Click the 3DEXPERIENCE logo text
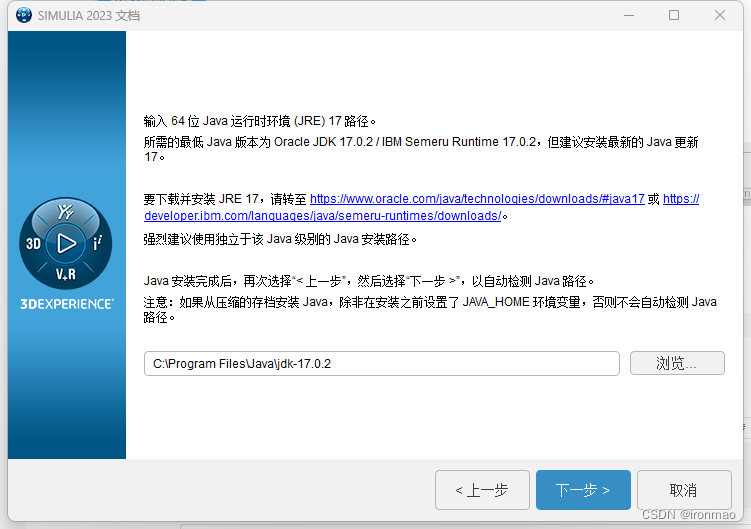 tap(67, 304)
